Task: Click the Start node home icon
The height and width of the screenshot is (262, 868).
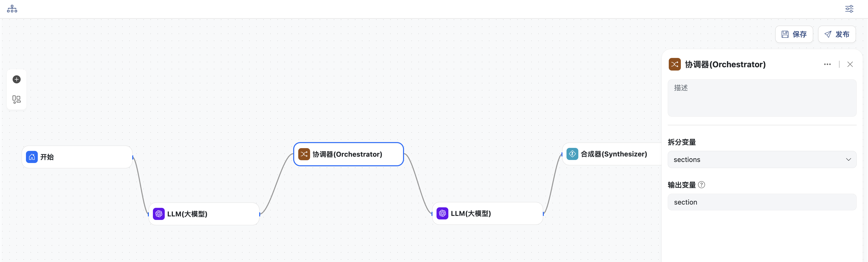Action: pos(32,157)
